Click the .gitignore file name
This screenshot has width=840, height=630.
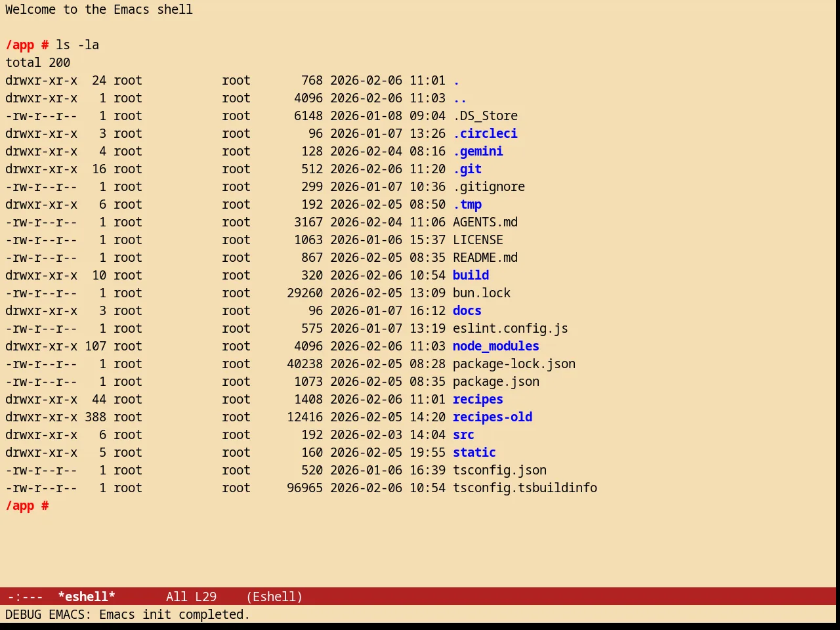489,187
